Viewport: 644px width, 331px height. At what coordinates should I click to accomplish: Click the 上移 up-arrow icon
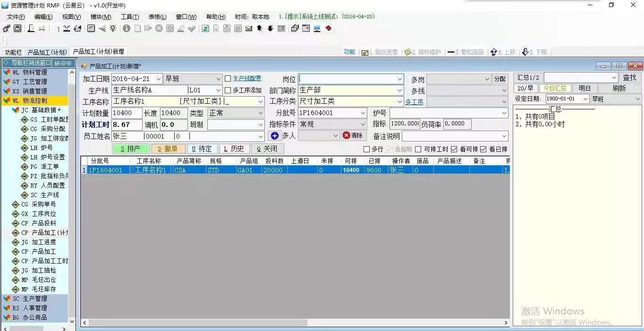(493, 52)
